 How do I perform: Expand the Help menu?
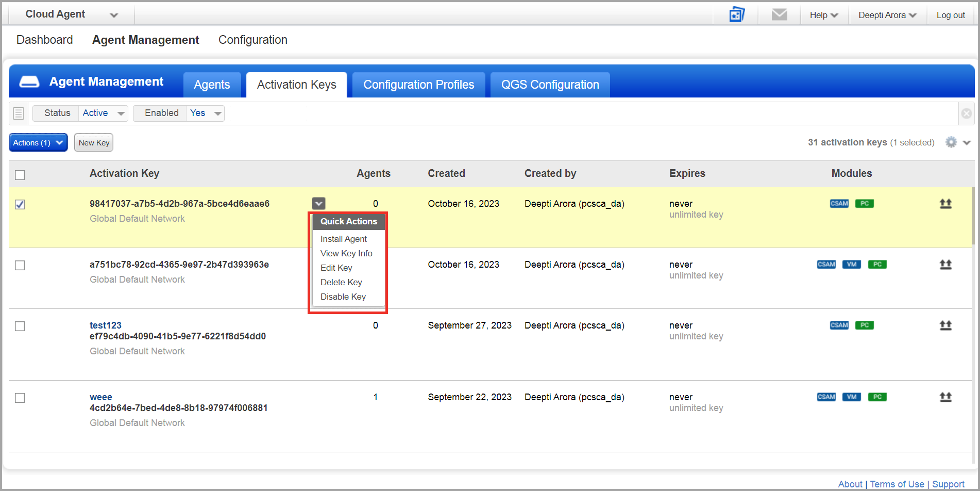[824, 15]
